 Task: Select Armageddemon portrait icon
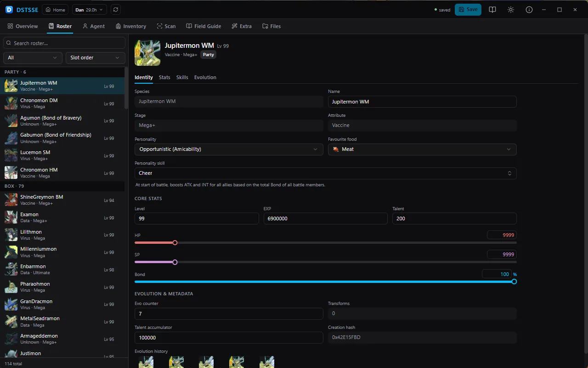pos(11,339)
